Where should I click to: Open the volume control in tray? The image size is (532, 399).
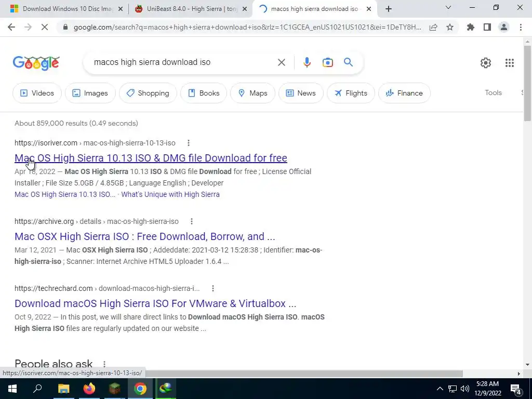click(465, 389)
